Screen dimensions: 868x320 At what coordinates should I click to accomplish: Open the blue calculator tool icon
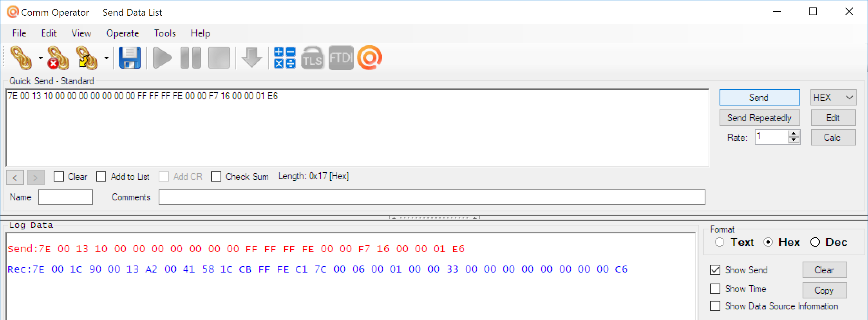pos(285,58)
